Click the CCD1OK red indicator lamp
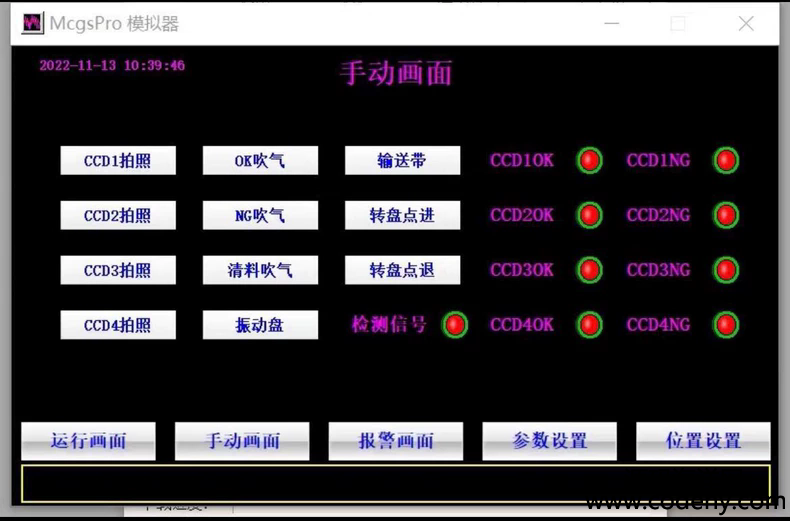The image size is (790, 521). (590, 160)
